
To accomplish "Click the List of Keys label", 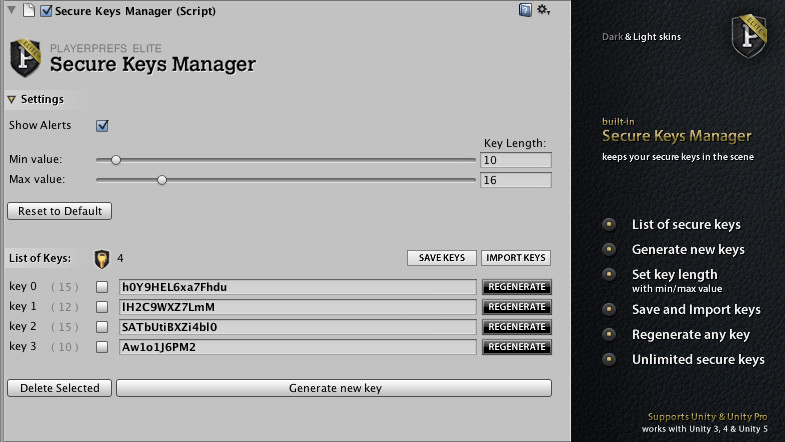I will click(40, 258).
